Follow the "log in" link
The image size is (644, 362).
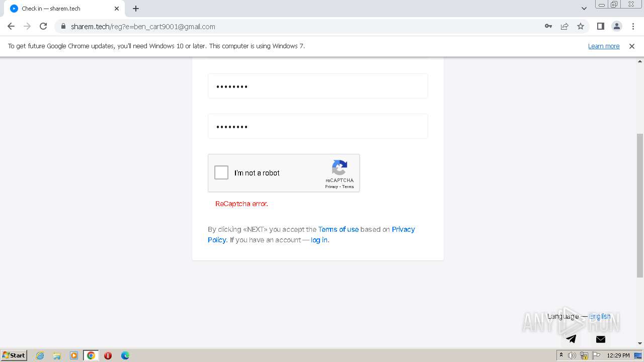click(319, 240)
